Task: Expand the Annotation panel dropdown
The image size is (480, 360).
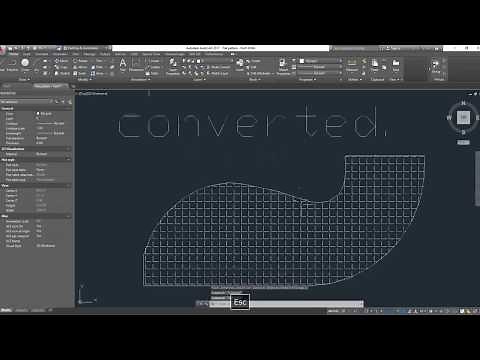Action: click(x=140, y=79)
